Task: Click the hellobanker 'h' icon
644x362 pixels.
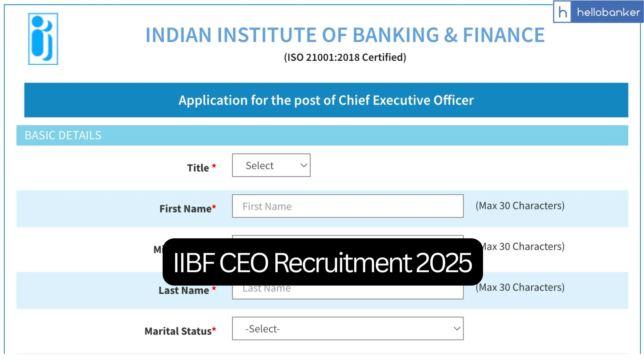Action: (563, 12)
